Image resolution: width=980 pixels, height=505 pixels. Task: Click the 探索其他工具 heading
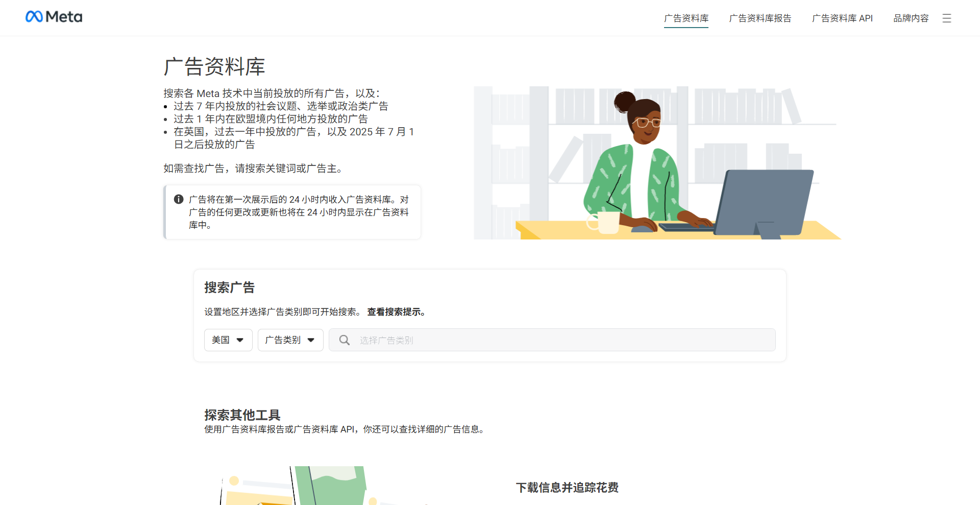tap(242, 415)
